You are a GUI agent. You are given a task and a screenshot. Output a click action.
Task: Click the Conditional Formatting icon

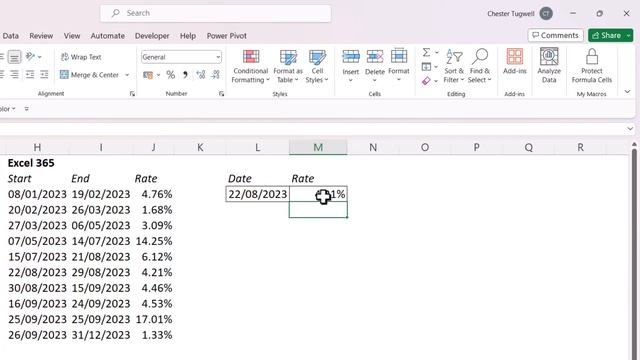pos(251,57)
